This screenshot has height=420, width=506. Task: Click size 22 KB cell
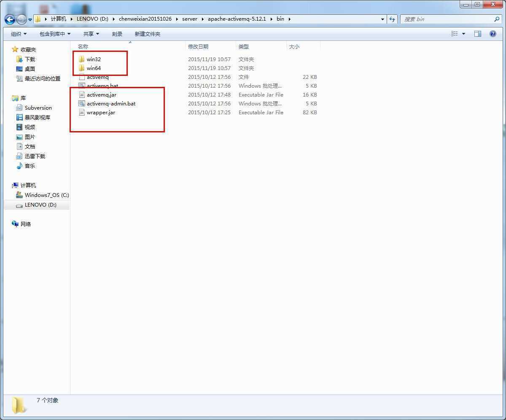[310, 77]
